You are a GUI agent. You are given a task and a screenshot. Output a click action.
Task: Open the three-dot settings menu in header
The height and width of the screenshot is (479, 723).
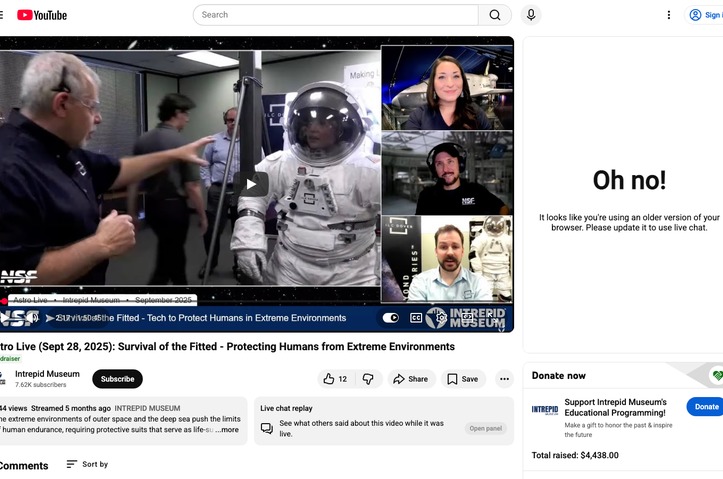click(669, 15)
